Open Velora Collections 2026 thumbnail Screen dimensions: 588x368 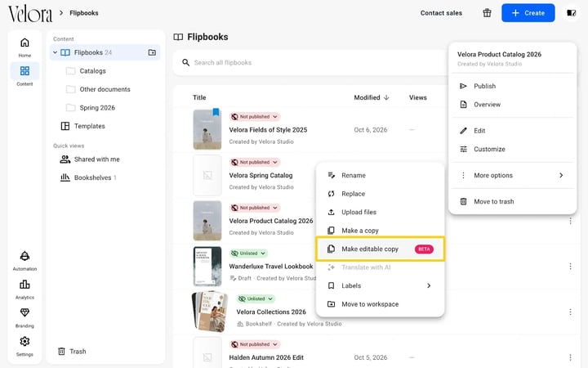210,312
